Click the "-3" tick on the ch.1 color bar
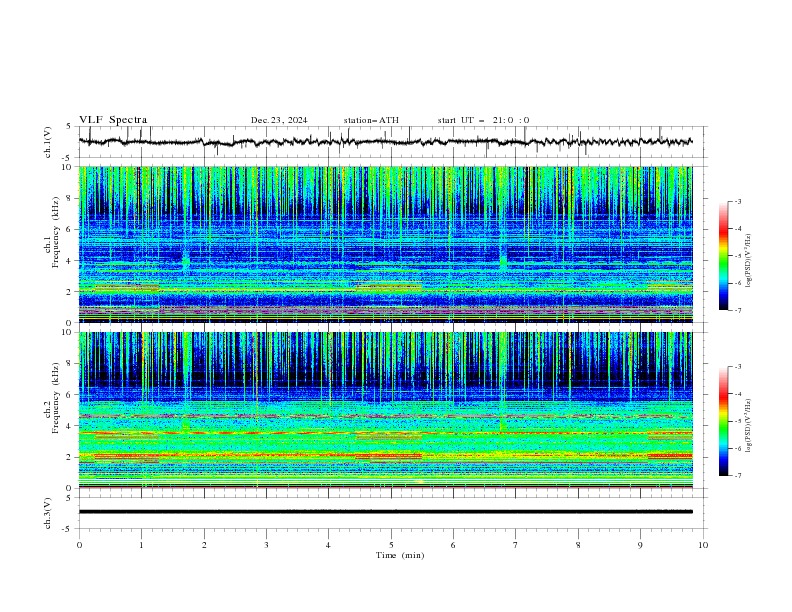Image resolution: width=792 pixels, height=612 pixels. [737, 201]
